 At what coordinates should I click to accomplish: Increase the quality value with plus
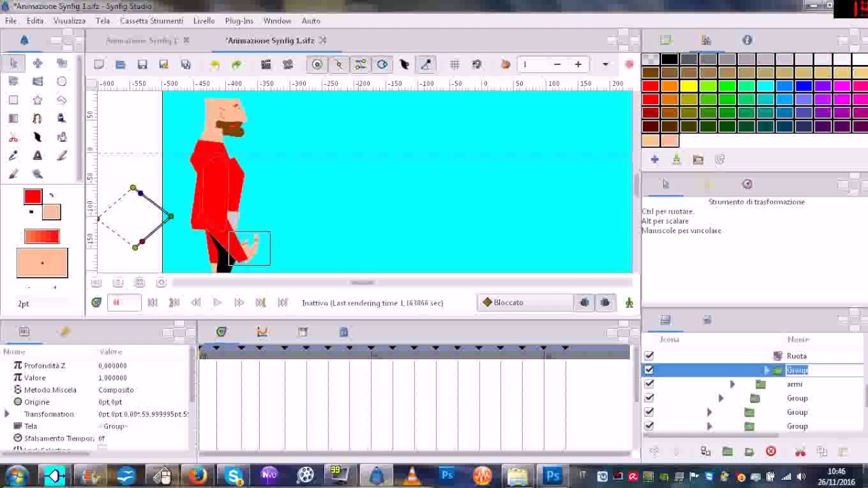(578, 64)
